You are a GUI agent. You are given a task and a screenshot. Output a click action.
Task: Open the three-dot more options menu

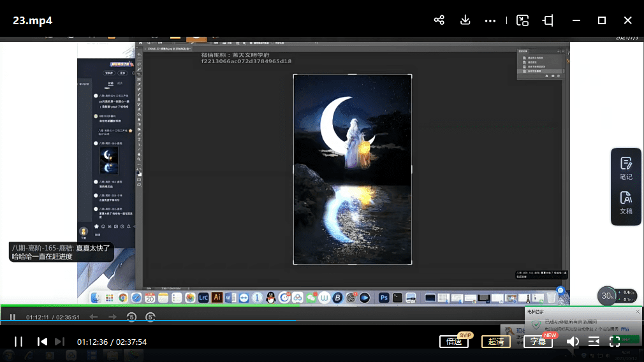490,20
